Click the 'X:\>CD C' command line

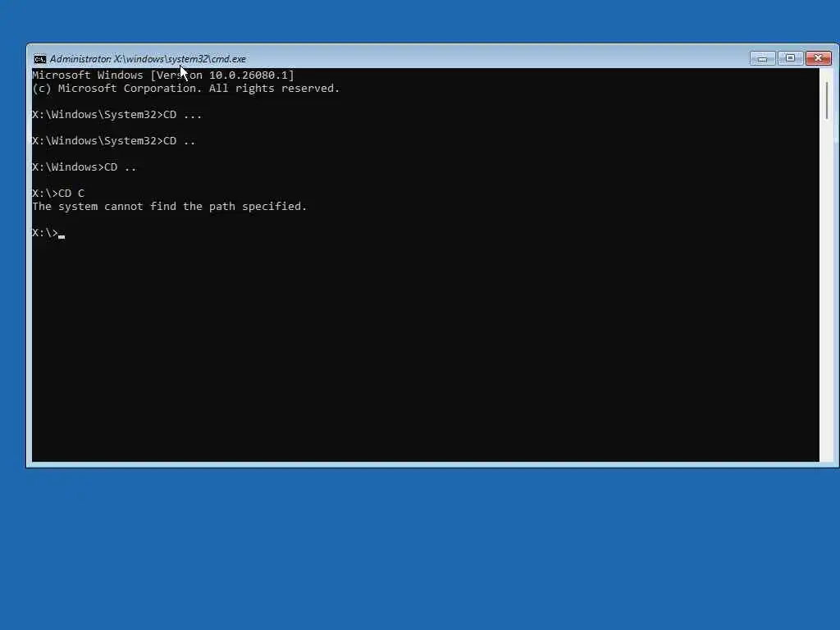[x=58, y=194]
